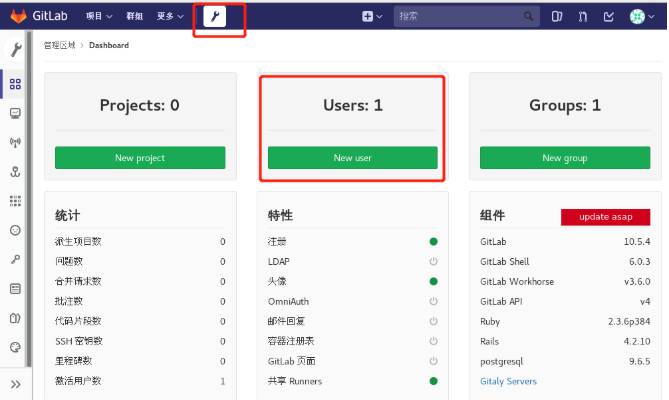Viewport: 669px width, 400px height.
Task: Open the Gitaly Servers link
Action: (x=508, y=381)
